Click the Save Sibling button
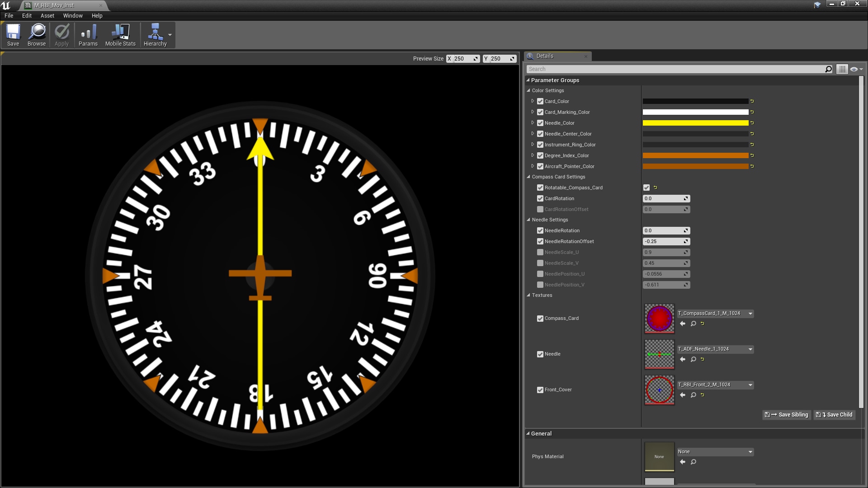This screenshot has width=868, height=488. tap(786, 414)
